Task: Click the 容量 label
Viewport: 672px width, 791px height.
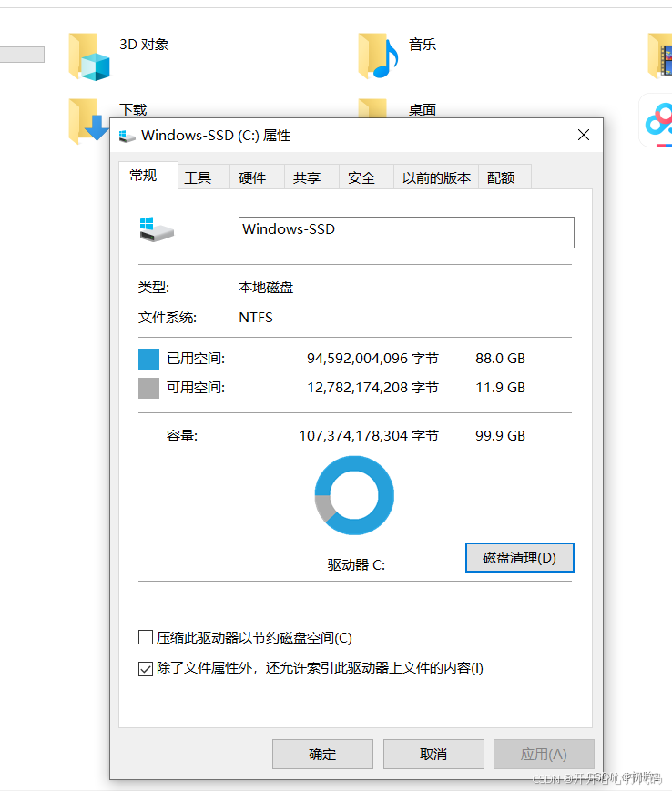Action: pos(182,435)
